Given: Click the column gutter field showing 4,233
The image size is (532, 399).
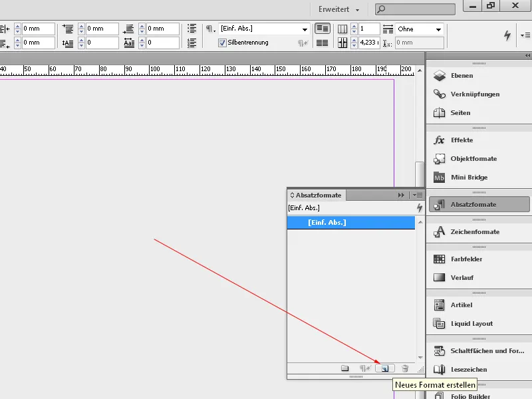Looking at the screenshot, I should (x=369, y=43).
